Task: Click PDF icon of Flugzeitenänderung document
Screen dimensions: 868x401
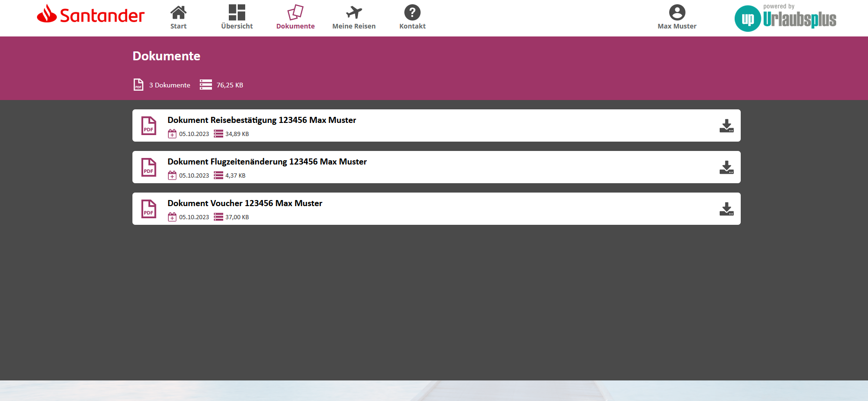Action: point(149,167)
